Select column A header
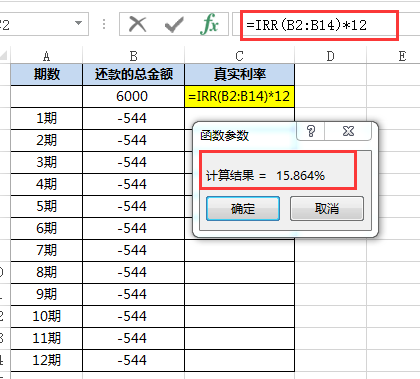The image size is (420, 379). pos(47,56)
